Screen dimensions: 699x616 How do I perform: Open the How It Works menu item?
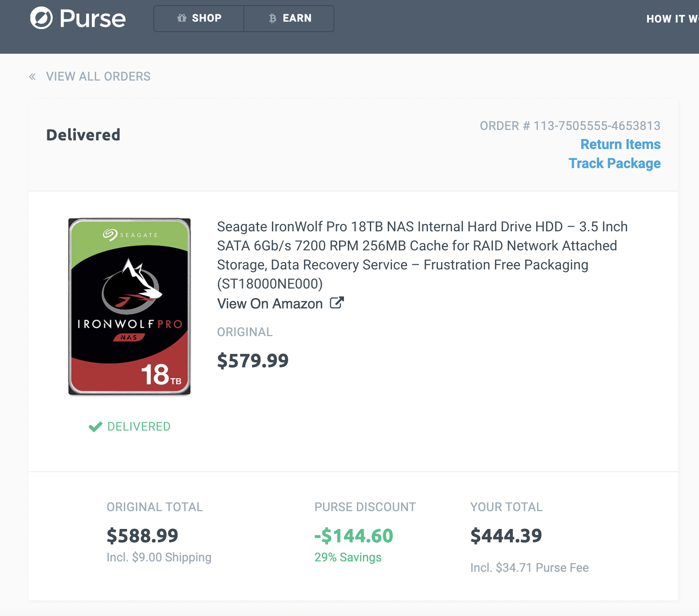tap(671, 19)
